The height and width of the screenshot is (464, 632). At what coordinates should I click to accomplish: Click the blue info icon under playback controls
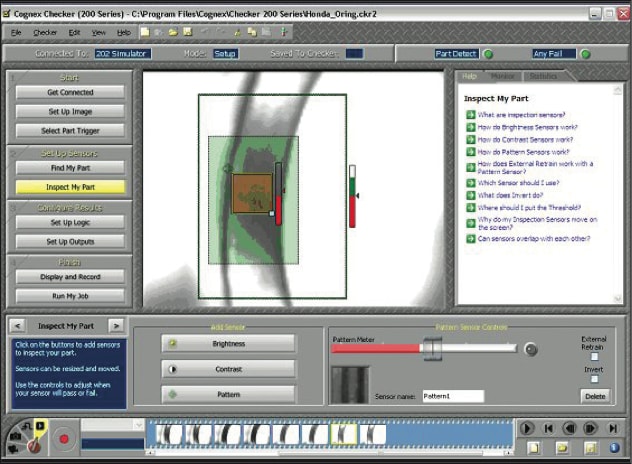pos(614,448)
